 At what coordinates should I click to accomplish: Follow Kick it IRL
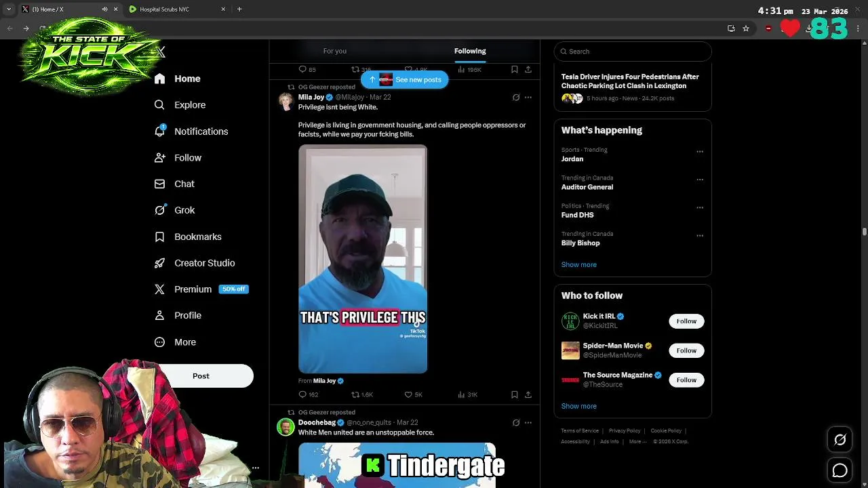(x=686, y=321)
